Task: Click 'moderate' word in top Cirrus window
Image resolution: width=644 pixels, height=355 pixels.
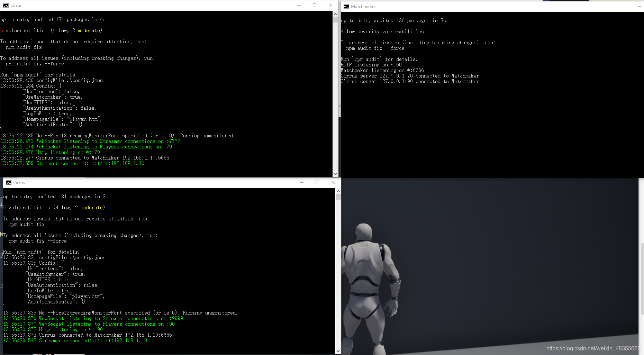Action: (x=89, y=30)
